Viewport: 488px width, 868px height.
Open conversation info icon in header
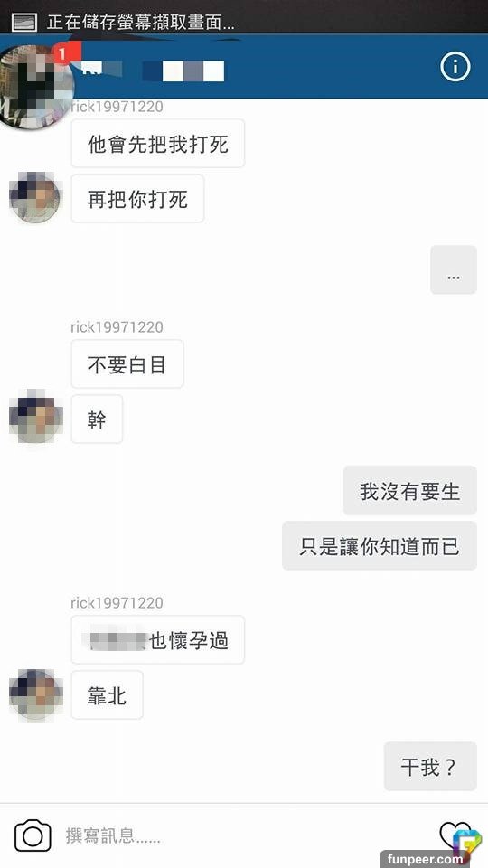455,67
